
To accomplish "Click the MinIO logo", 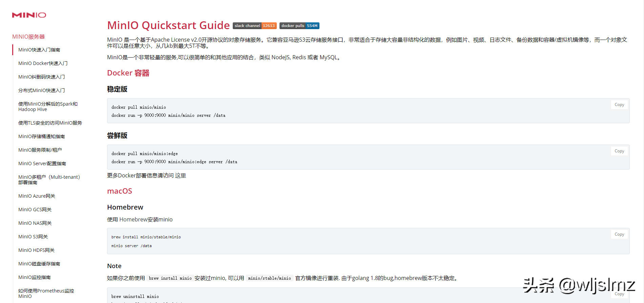I will click(29, 15).
